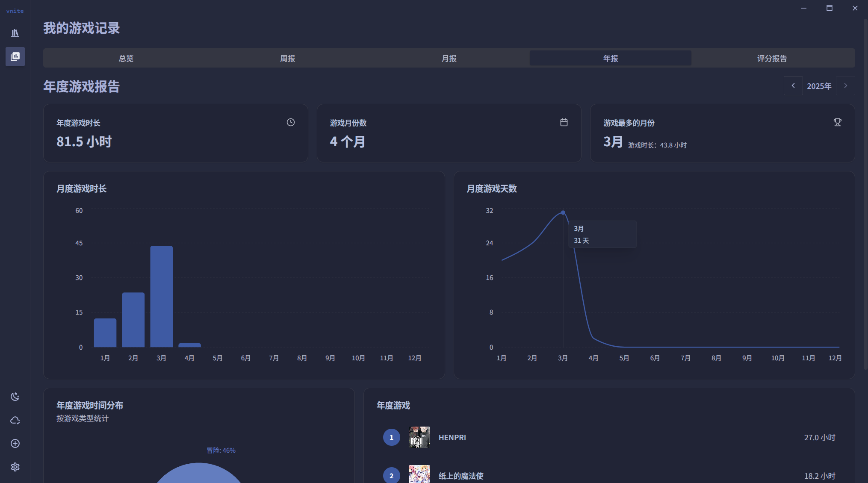Viewport: 868px width, 483px height.
Task: Click rank 1 badge for HENPRI
Action: (391, 437)
